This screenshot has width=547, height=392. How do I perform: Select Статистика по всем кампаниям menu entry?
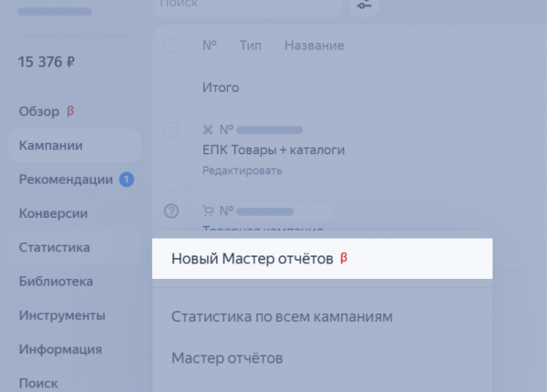point(282,317)
